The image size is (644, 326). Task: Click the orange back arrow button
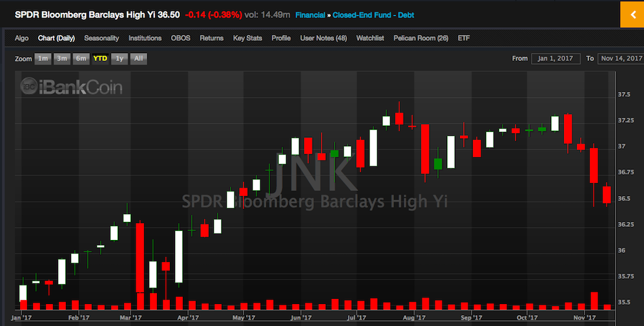coord(632,15)
